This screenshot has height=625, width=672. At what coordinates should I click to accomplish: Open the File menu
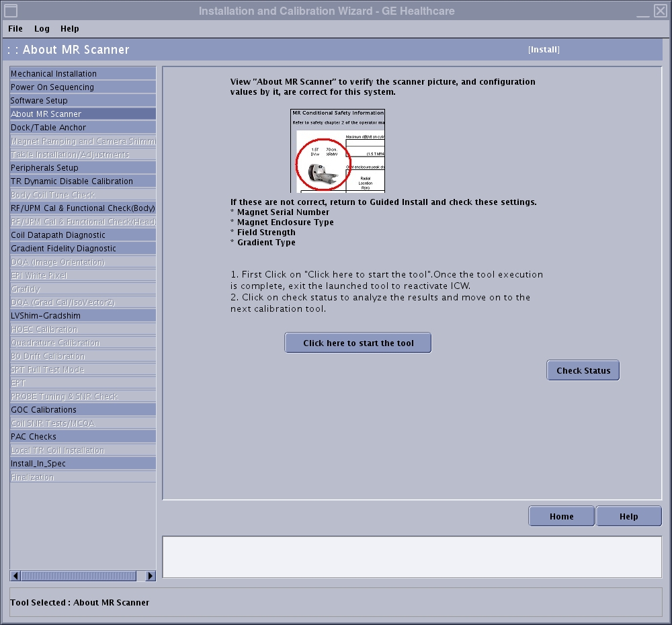[x=15, y=29]
